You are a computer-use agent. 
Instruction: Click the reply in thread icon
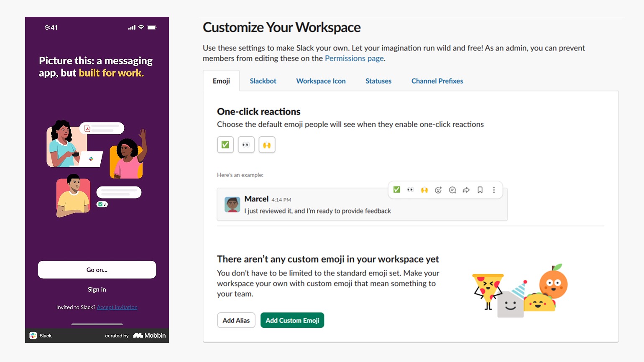452,190
